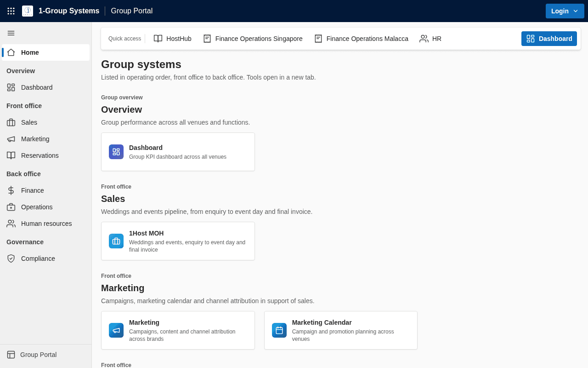Open Dashboard from sidebar navigation
588x368 pixels.
point(45,87)
